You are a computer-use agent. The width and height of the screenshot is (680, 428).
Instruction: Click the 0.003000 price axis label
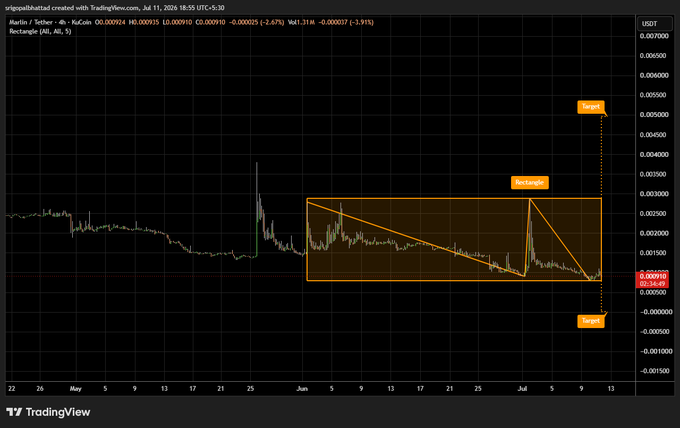point(654,194)
